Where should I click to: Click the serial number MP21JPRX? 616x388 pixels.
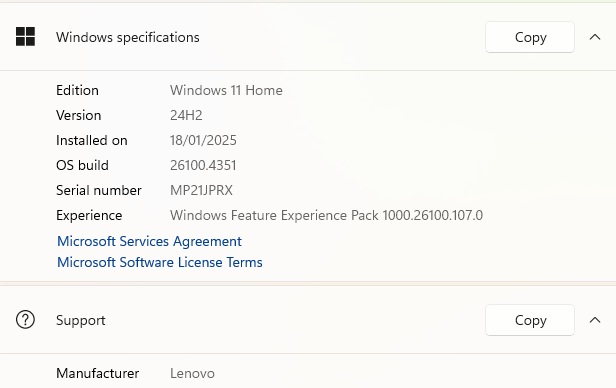tap(201, 190)
